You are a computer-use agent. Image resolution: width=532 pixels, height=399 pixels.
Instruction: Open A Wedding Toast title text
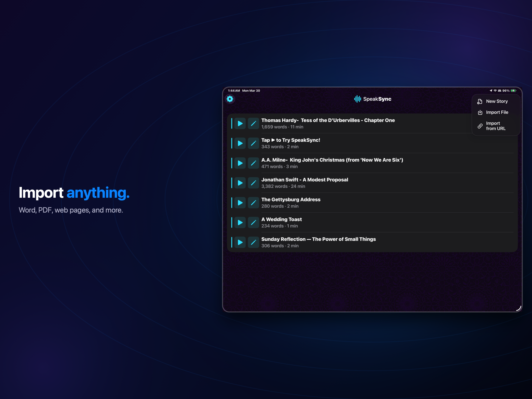click(x=281, y=219)
